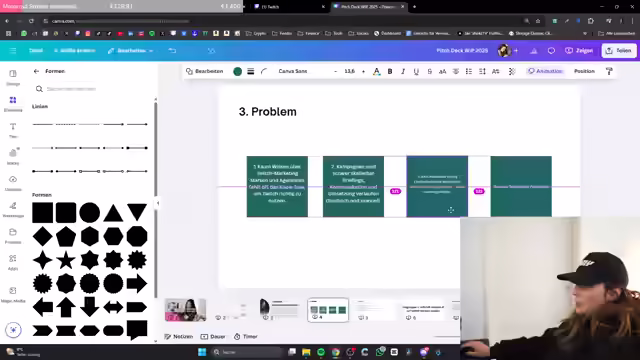Click the search field in Formen panel
640x360 pixels.
93,89
